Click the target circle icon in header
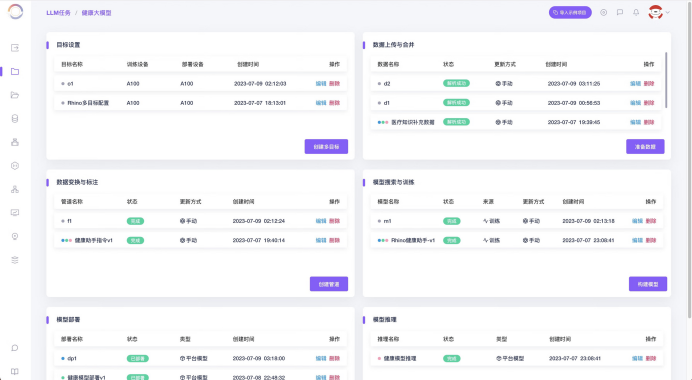 pyautogui.click(x=603, y=12)
